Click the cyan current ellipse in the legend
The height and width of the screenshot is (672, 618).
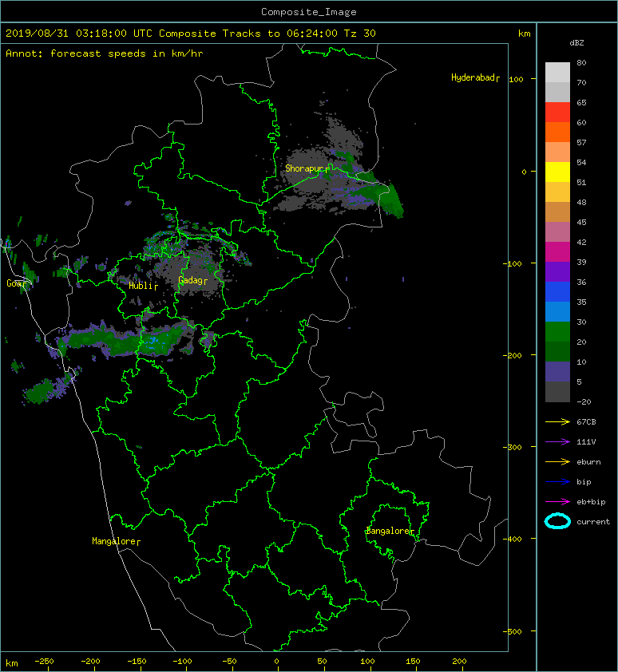(x=557, y=521)
